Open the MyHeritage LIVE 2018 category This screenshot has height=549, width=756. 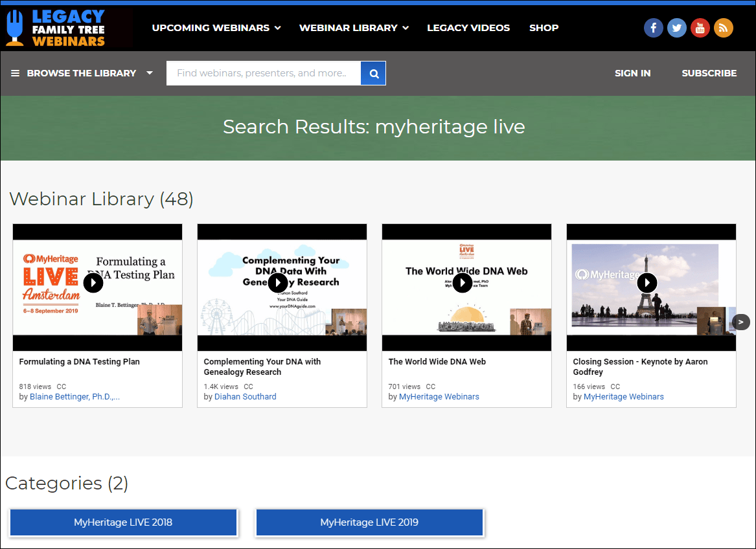click(x=123, y=522)
